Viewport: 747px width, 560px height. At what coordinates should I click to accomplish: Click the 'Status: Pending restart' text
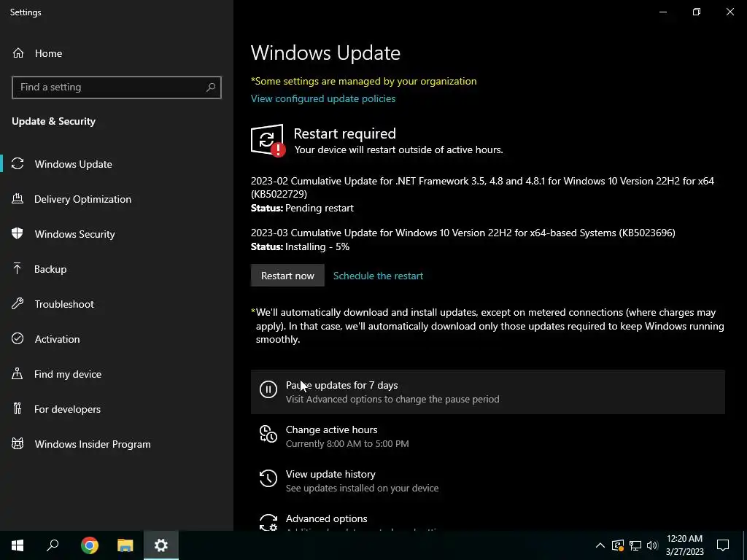click(x=302, y=208)
